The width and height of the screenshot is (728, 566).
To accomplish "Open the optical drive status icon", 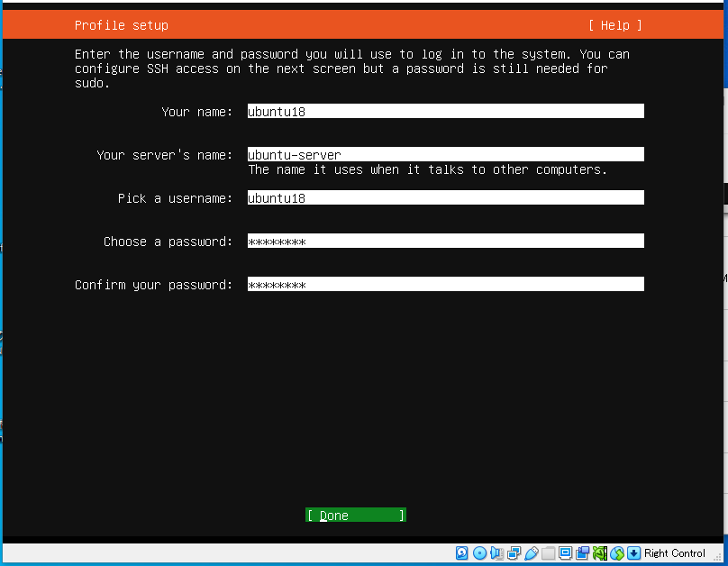I will [x=479, y=553].
